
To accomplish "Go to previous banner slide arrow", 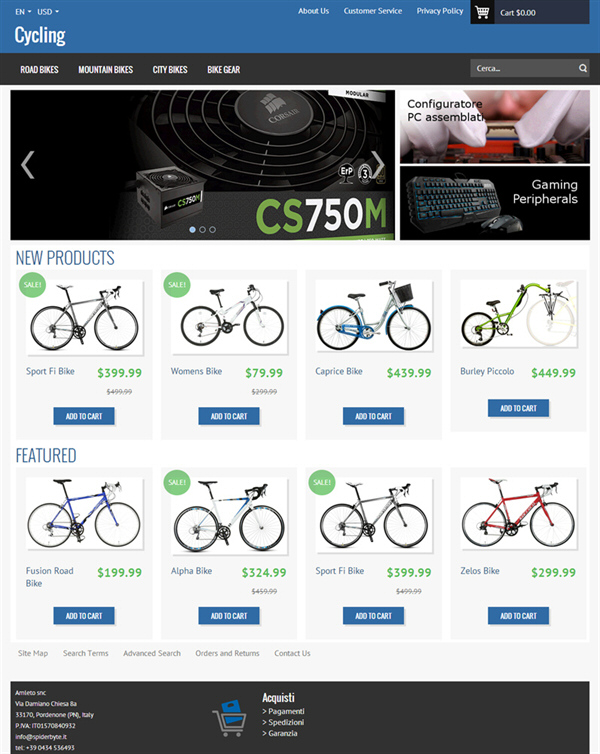I will click(x=27, y=165).
